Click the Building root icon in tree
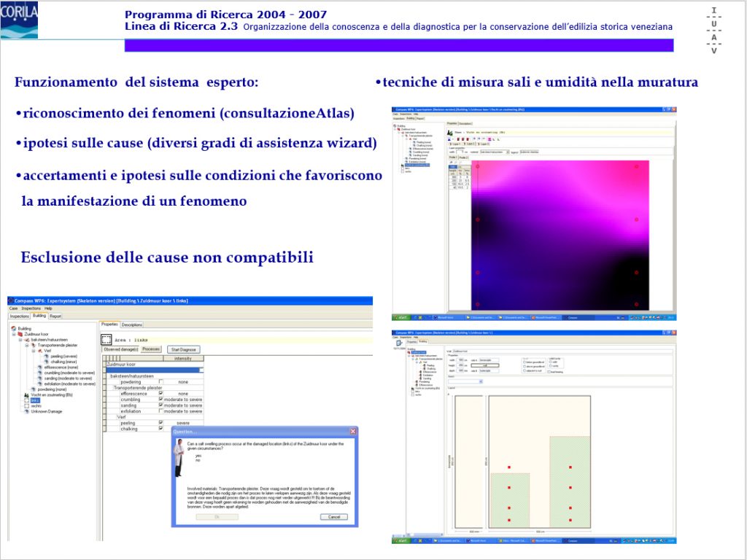Screen dimensions: 747x560 (x=14, y=328)
